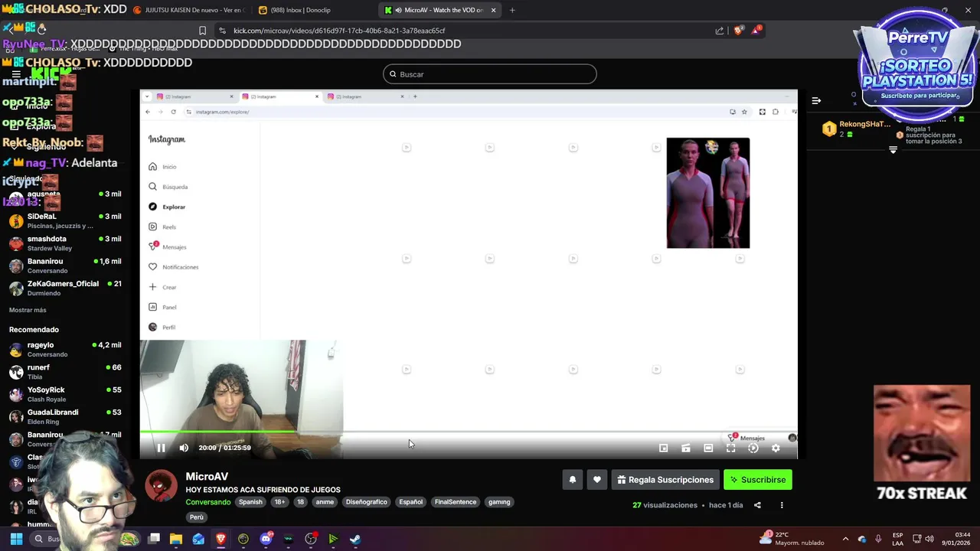Open ZeKaGamers_Oficial channel in sidebar
Screen dimensions: 980x551
[x=64, y=288]
